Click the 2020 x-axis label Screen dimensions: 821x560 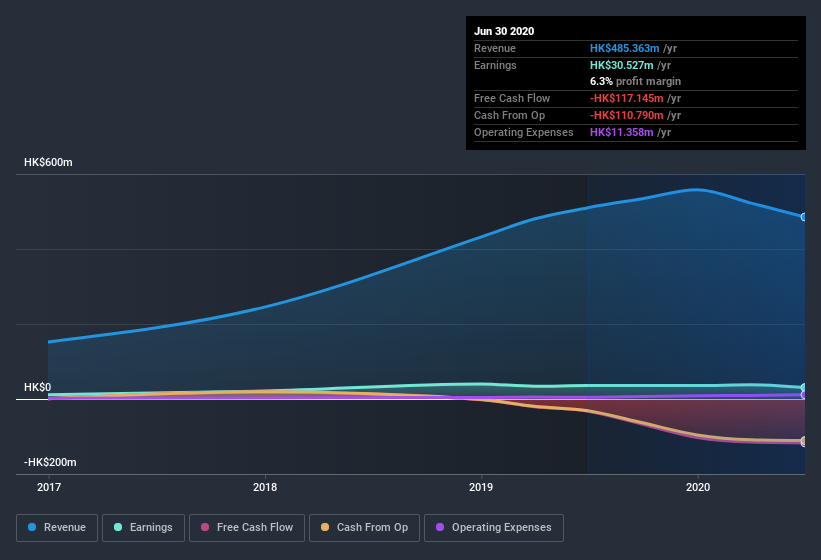(x=698, y=487)
